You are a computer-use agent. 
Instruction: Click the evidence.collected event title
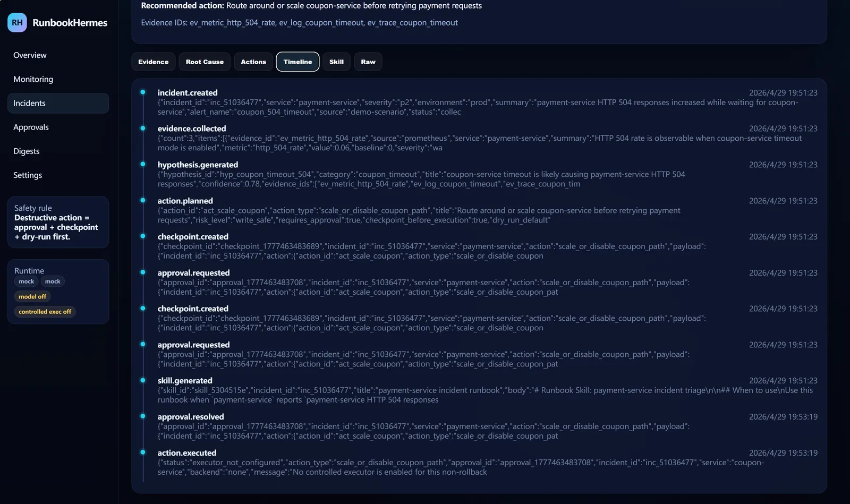[x=192, y=129]
